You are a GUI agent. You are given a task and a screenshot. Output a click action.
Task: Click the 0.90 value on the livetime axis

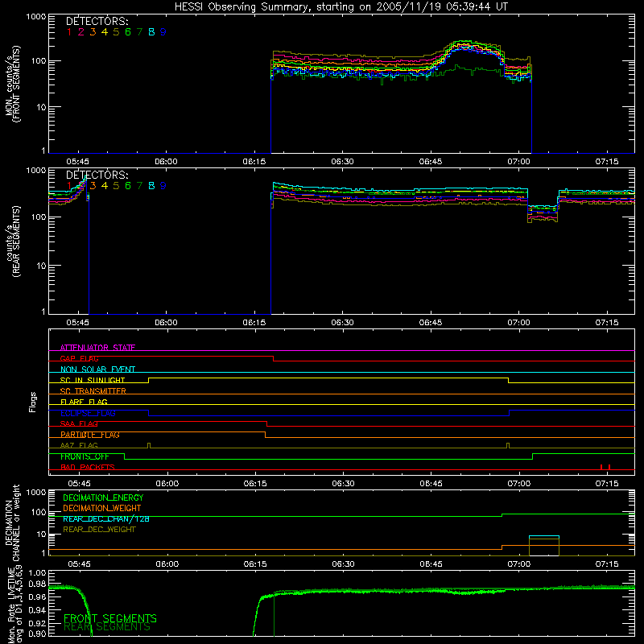tap(37, 634)
